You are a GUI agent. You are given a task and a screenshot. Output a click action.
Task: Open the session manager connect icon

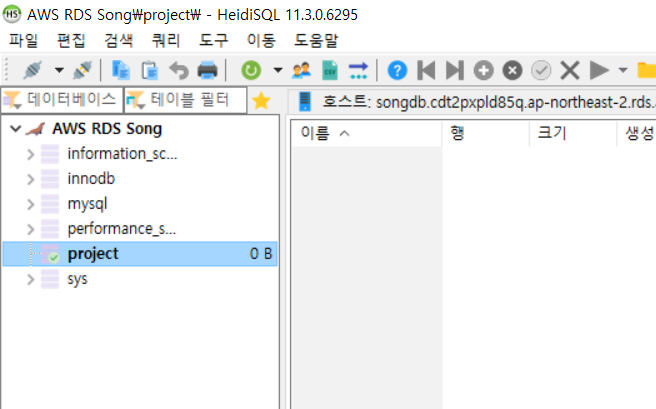[x=33, y=70]
